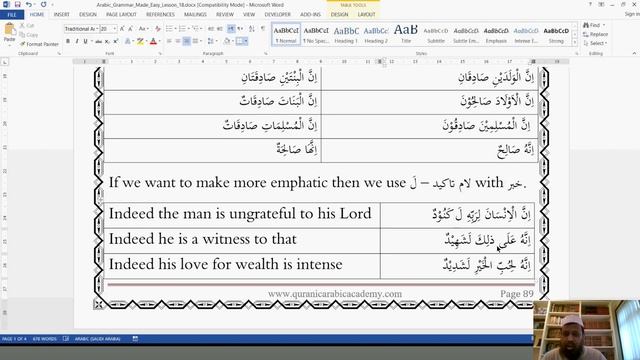Screen dimensions: 640x360
Task: Replace text in the document
Action: pos(596,34)
